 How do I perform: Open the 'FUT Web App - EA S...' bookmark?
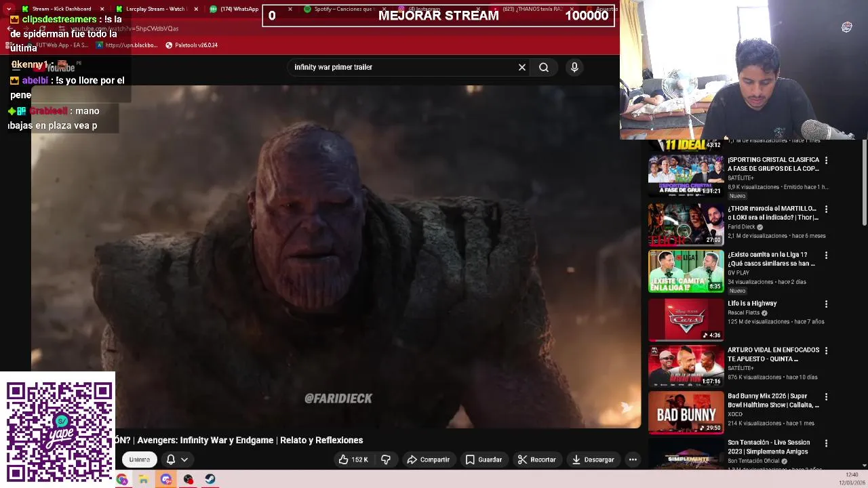pos(57,45)
